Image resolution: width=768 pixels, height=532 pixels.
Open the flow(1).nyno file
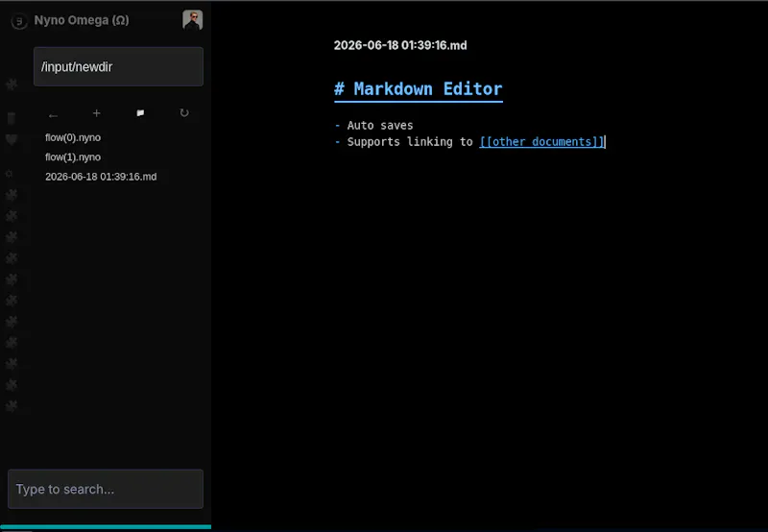pyautogui.click(x=73, y=157)
